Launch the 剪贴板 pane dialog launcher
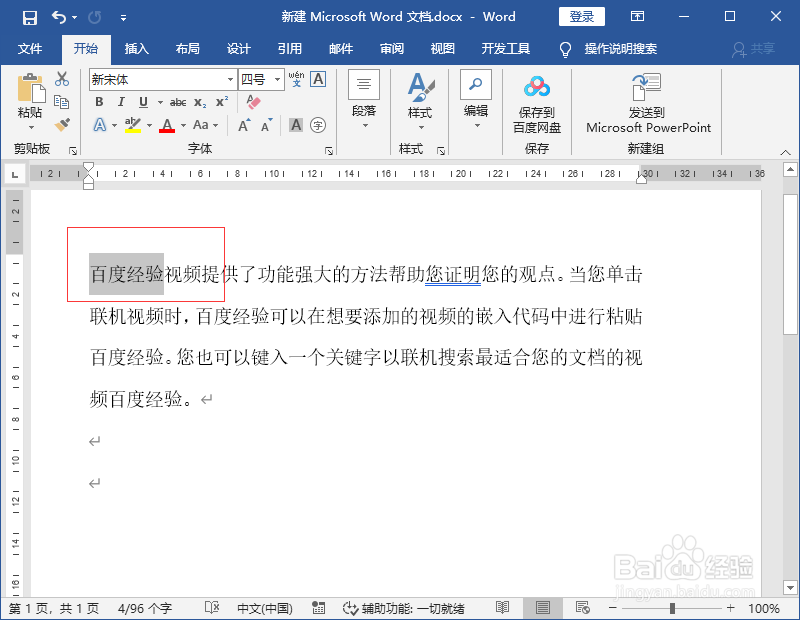Screen dimensions: 800x620 (73, 151)
